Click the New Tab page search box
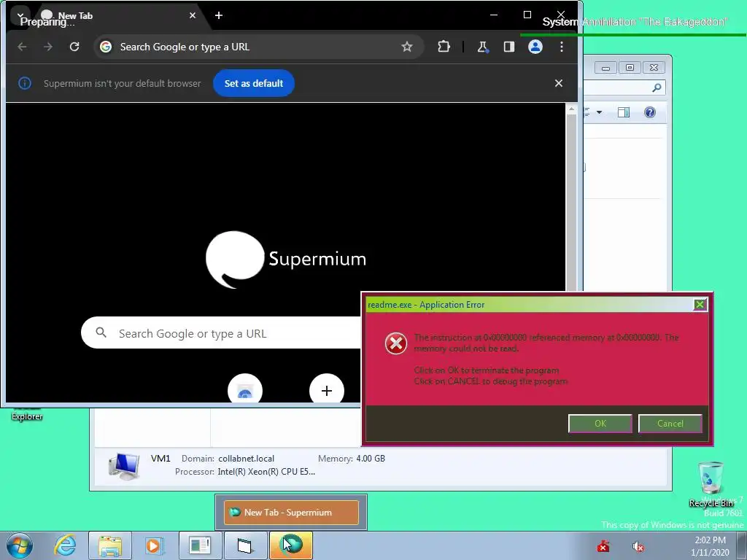Screen dimensions: 747x560 click(222, 332)
